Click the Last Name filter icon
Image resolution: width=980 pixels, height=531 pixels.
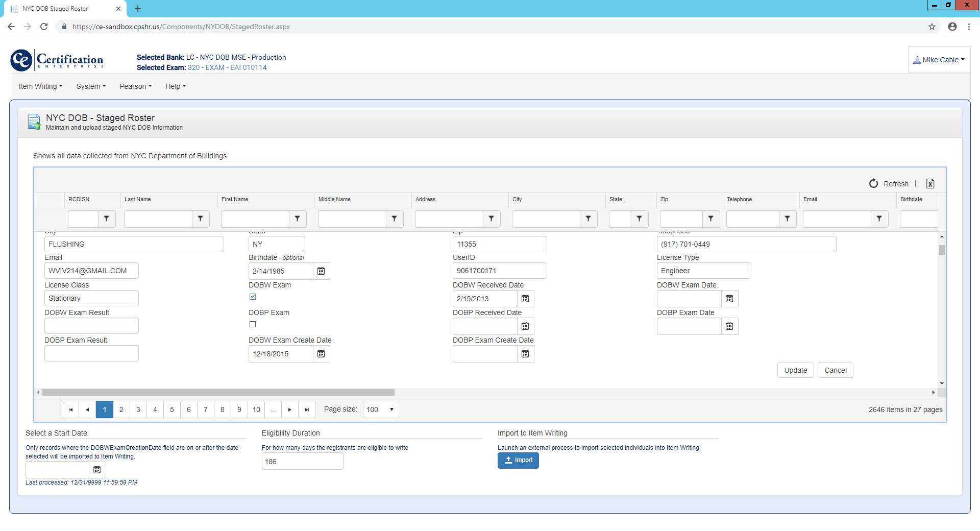point(201,219)
